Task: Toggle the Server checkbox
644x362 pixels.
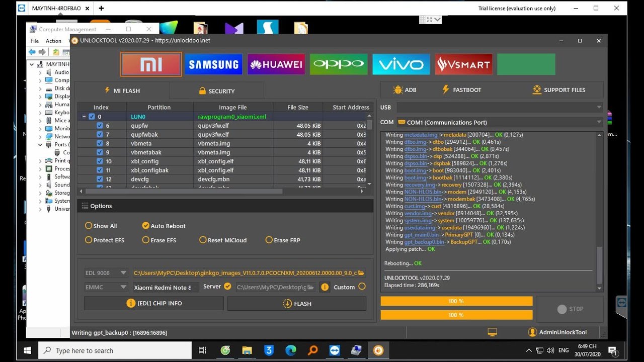Action: [227, 287]
